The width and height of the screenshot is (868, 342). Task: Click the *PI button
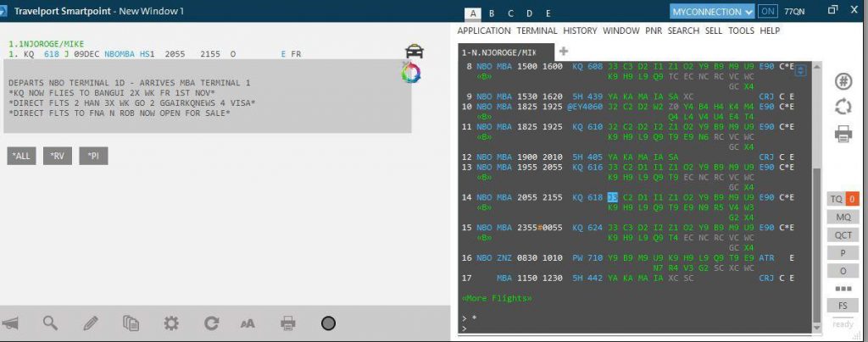(x=93, y=156)
